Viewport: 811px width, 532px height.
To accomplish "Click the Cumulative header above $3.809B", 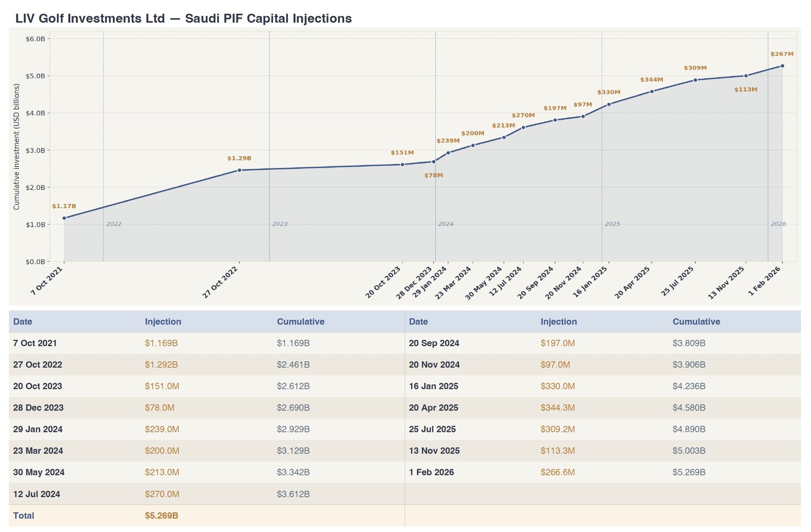I will 696,322.
